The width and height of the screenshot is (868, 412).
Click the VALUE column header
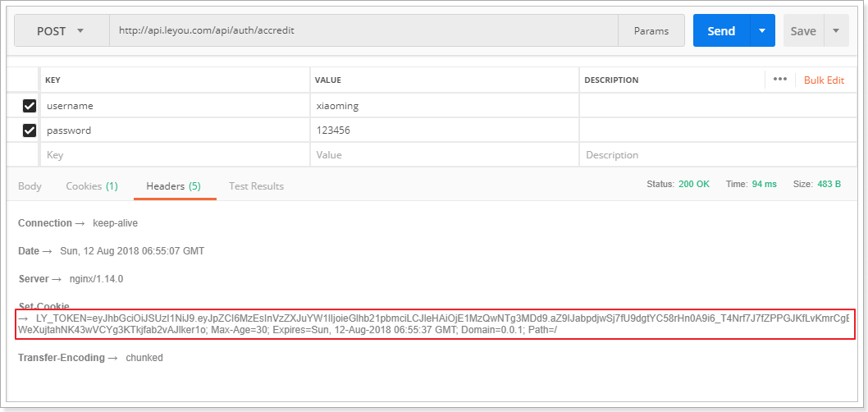pos(327,80)
